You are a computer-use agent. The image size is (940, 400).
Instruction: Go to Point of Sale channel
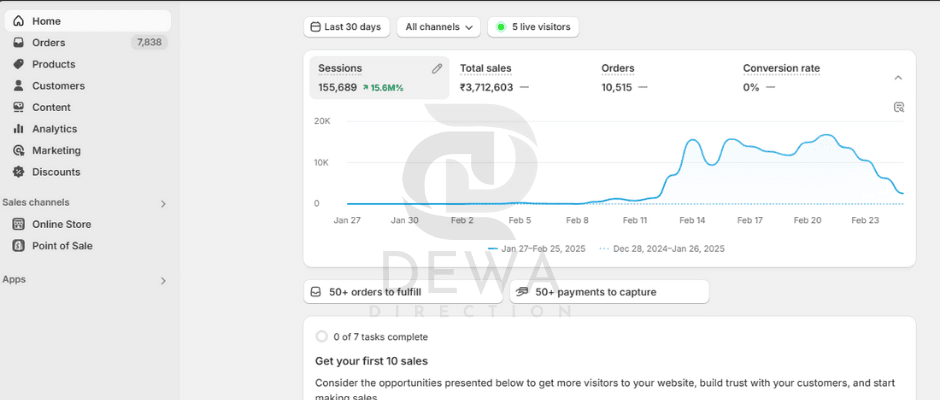62,246
